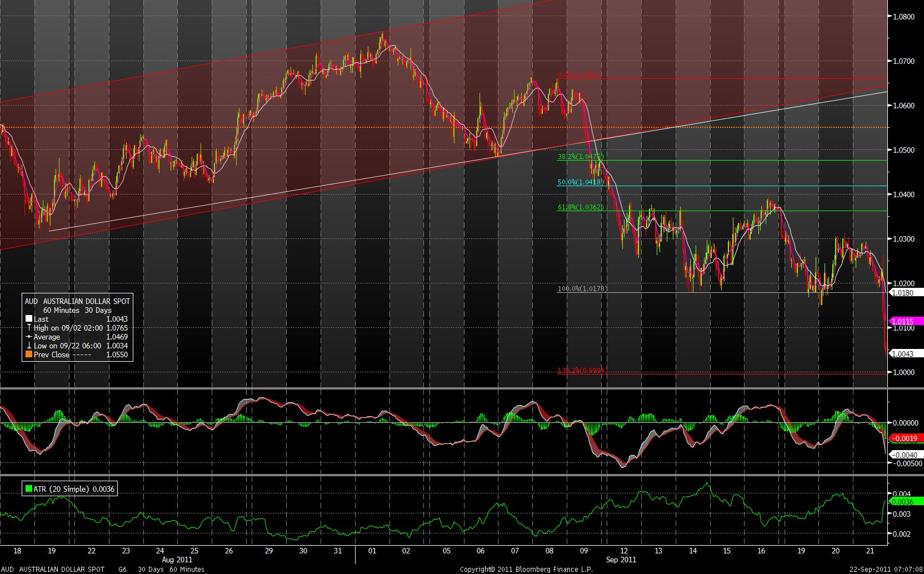Click the 1.0500 price axis label

tap(903, 150)
